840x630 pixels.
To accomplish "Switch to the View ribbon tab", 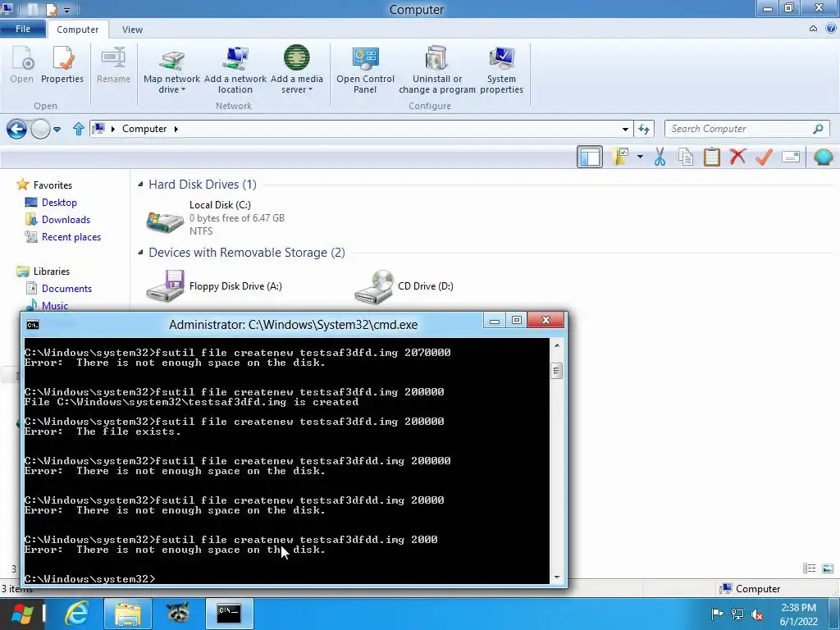I will point(132,30).
